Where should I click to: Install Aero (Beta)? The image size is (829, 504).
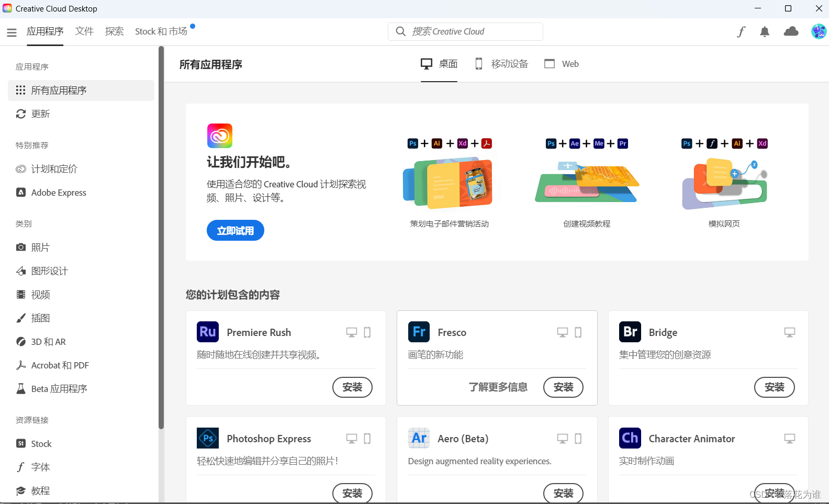pyautogui.click(x=563, y=493)
